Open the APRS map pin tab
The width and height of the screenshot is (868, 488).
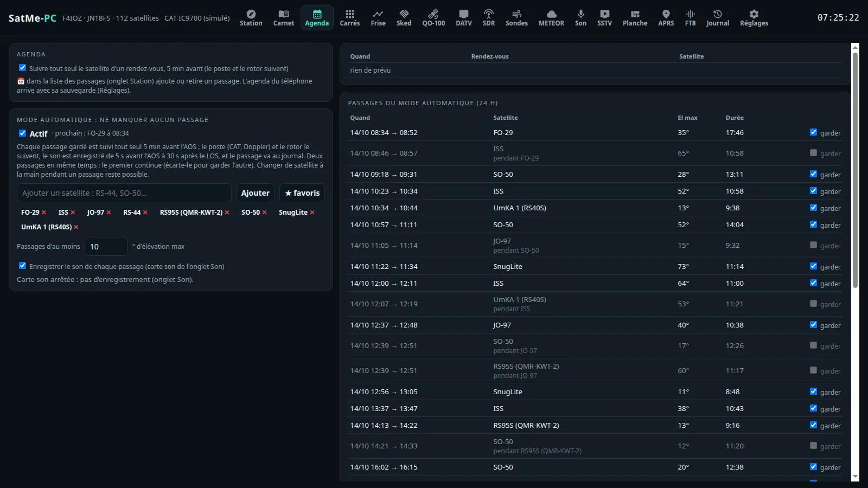666,18
